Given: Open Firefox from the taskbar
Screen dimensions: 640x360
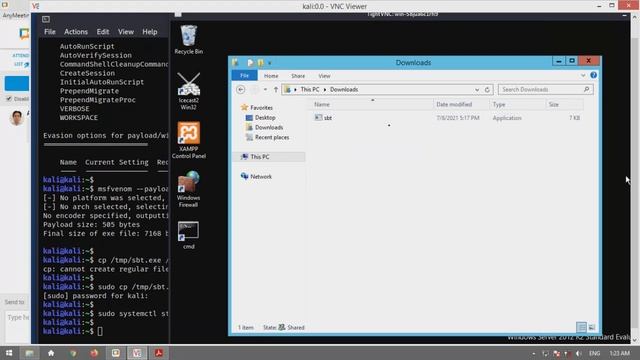Looking at the screenshot, I should 94,353.
